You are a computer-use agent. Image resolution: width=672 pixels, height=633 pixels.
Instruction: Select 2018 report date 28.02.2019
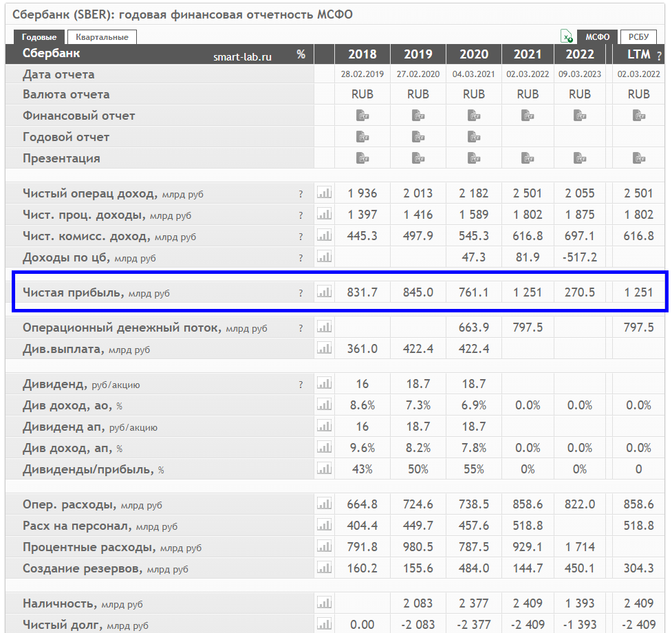click(362, 74)
